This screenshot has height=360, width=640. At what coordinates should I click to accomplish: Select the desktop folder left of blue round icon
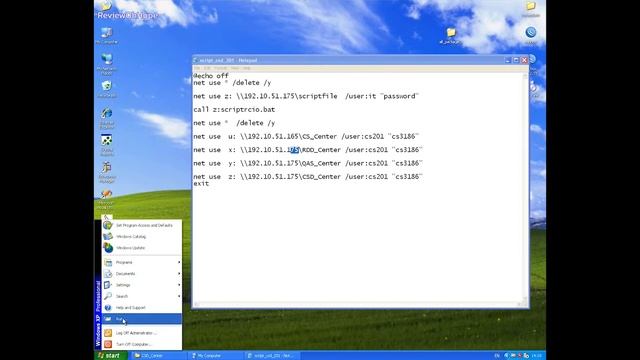(x=451, y=35)
